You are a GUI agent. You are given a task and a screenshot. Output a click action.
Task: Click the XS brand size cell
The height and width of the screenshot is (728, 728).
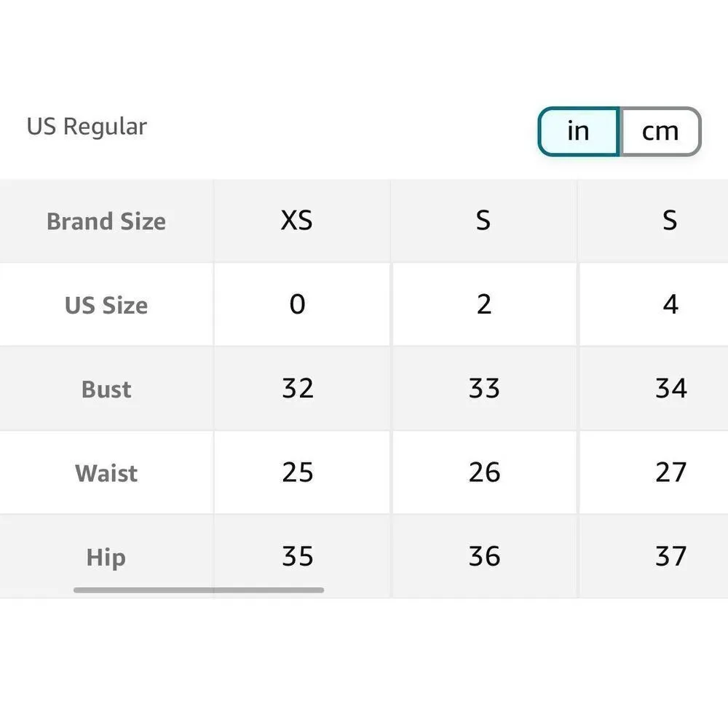point(297,221)
